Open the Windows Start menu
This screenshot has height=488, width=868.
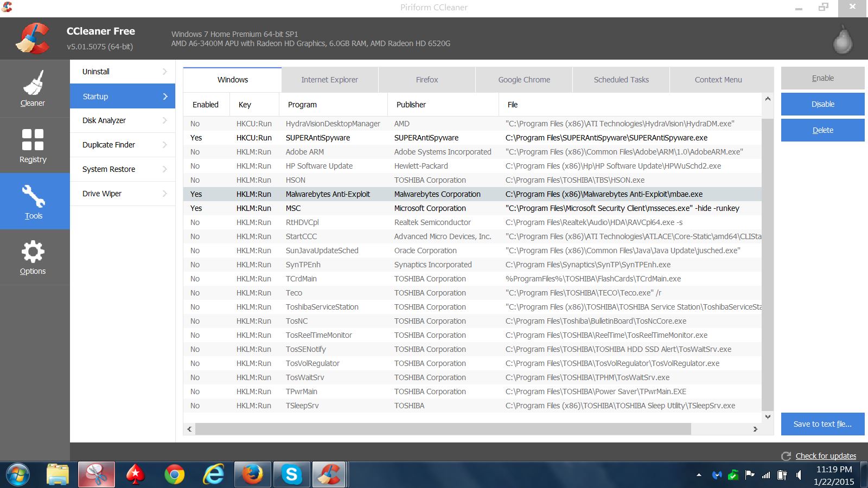[18, 475]
